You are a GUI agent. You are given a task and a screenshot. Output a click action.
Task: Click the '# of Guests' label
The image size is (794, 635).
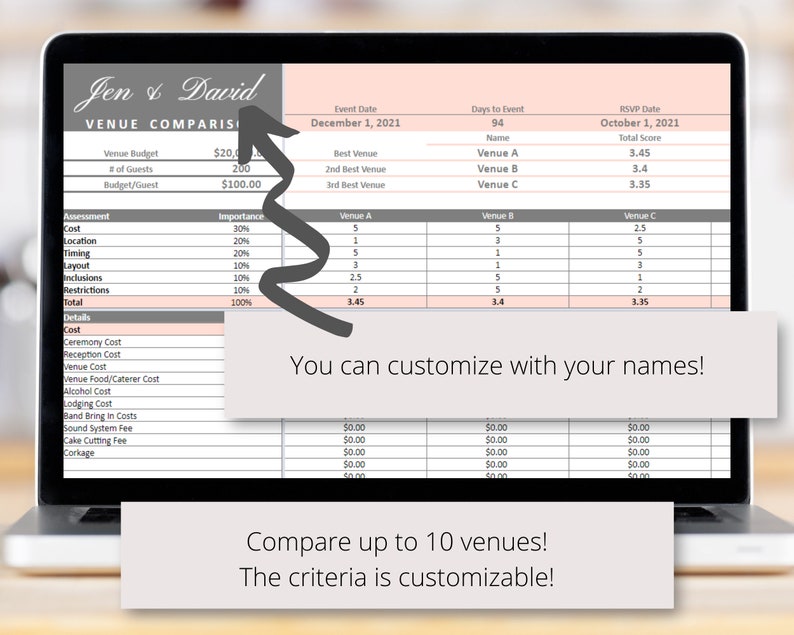131,169
